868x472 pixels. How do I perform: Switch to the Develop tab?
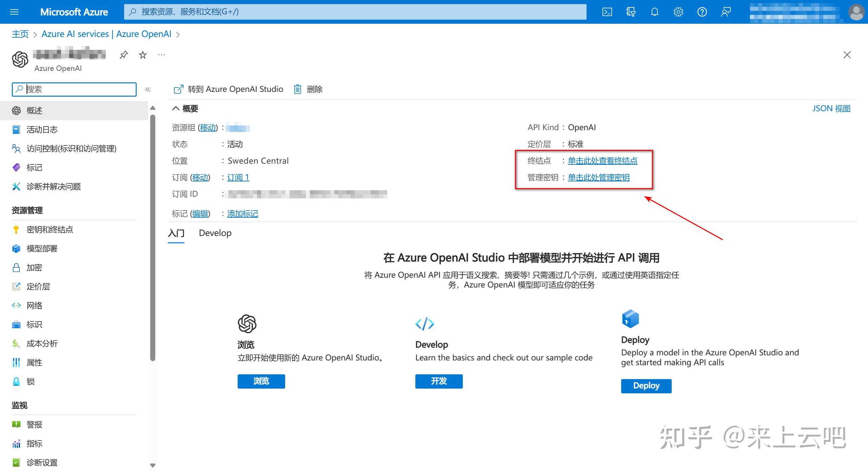tap(215, 233)
